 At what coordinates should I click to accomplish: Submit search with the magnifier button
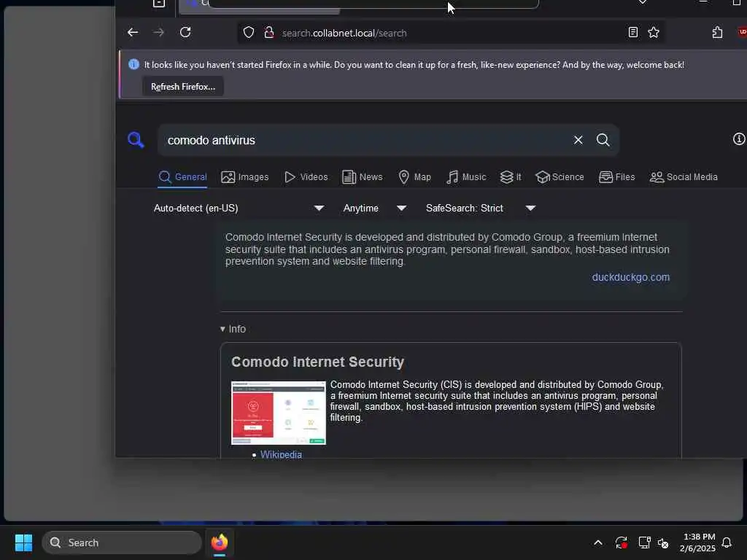[603, 140]
